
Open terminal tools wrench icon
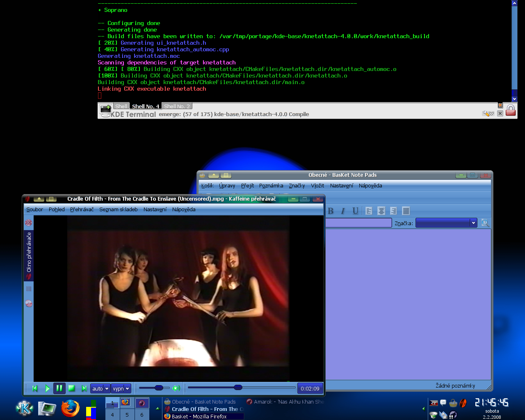488,113
